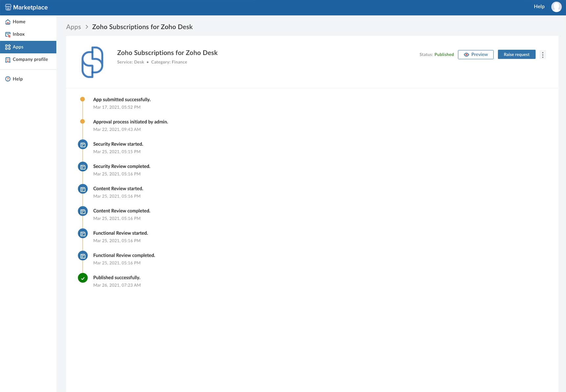The height and width of the screenshot is (392, 566).
Task: Click the Home house icon in sidebar
Action: coord(8,22)
